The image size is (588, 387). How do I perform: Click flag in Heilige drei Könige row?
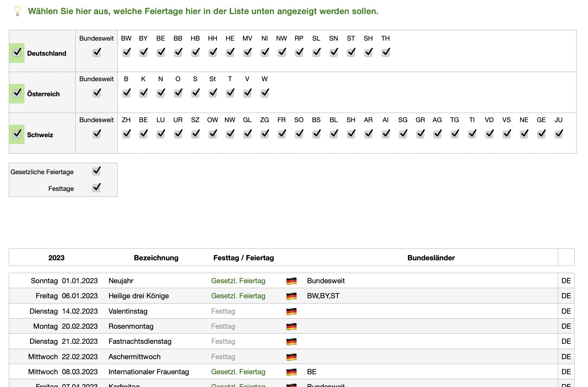[x=291, y=296]
